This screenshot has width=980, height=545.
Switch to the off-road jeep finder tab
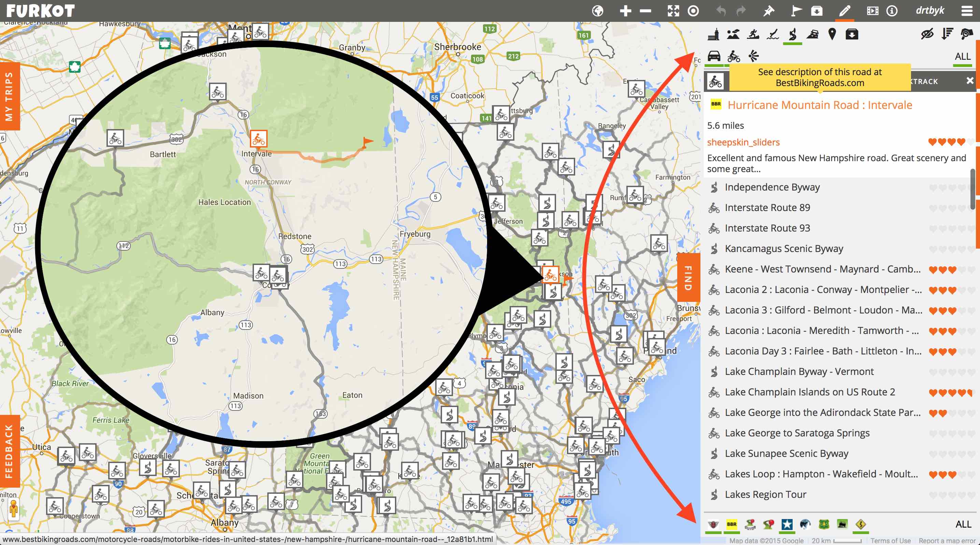coord(812,34)
